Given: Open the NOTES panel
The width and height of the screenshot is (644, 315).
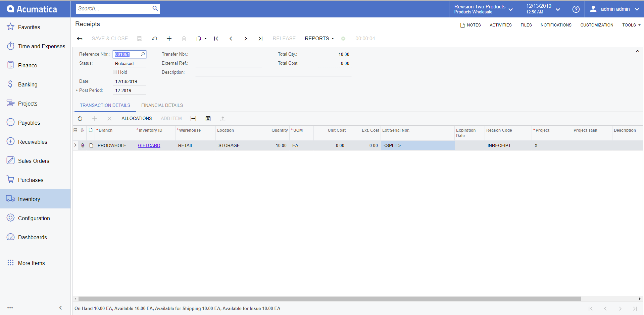Looking at the screenshot, I should tap(470, 25).
